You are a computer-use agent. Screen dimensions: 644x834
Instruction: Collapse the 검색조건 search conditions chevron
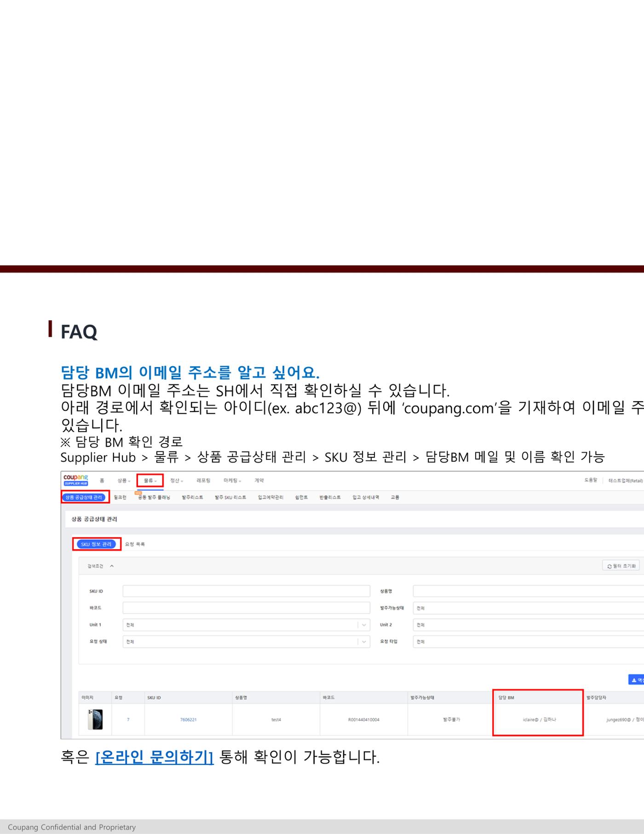coord(112,566)
